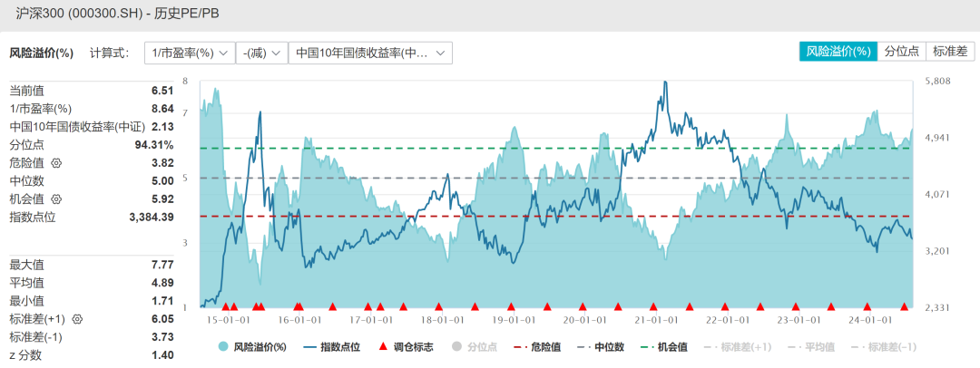Viewport: 980px width, 368px height.
Task: Toggle 风险溢价(%) legend series
Action: coord(252,347)
